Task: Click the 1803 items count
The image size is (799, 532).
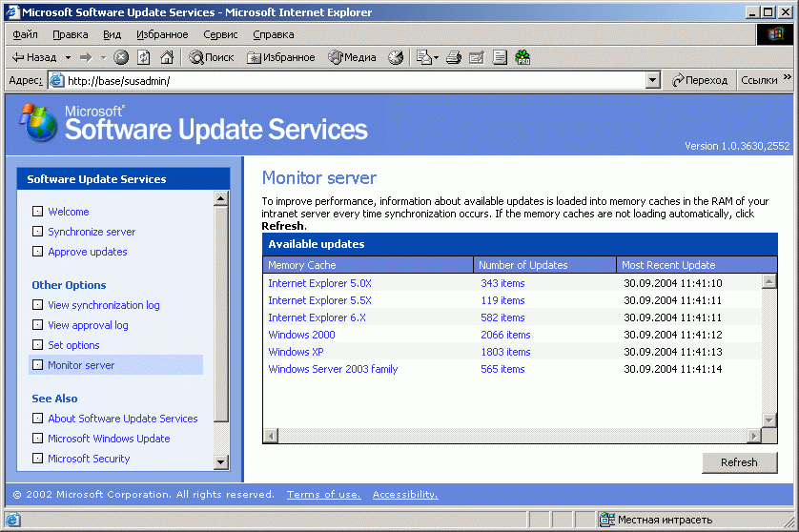Action: coord(505,352)
